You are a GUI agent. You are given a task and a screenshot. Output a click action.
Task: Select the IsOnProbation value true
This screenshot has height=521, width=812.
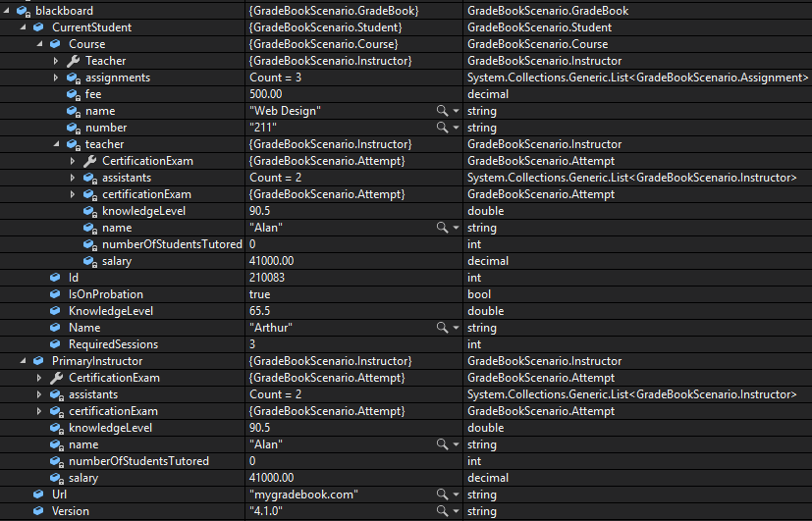tap(259, 294)
